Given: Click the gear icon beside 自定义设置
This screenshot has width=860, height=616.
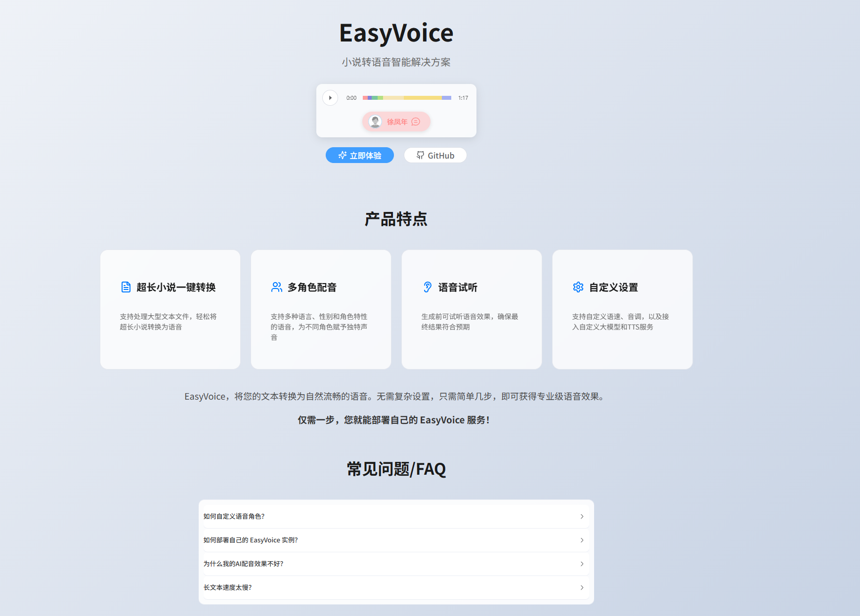Looking at the screenshot, I should click(x=578, y=287).
